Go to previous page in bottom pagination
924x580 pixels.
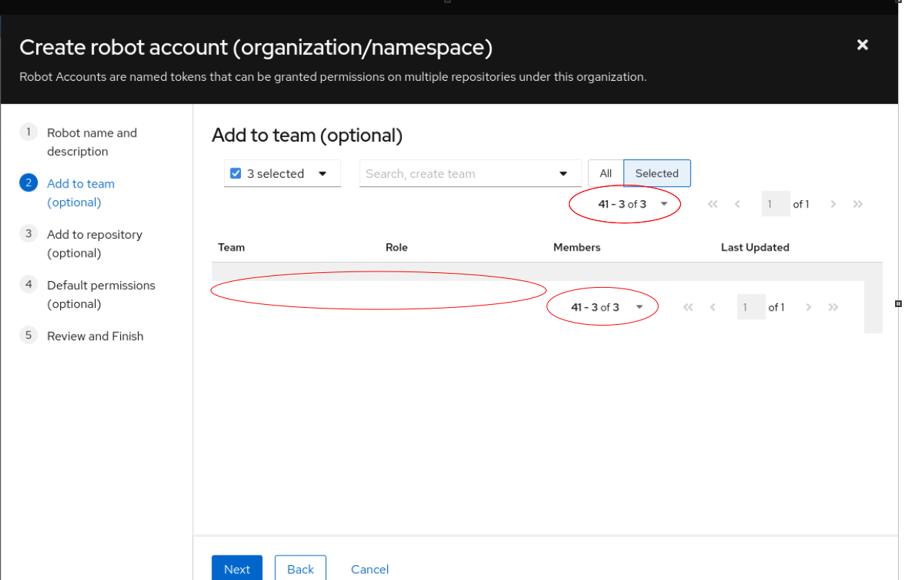[x=713, y=307]
